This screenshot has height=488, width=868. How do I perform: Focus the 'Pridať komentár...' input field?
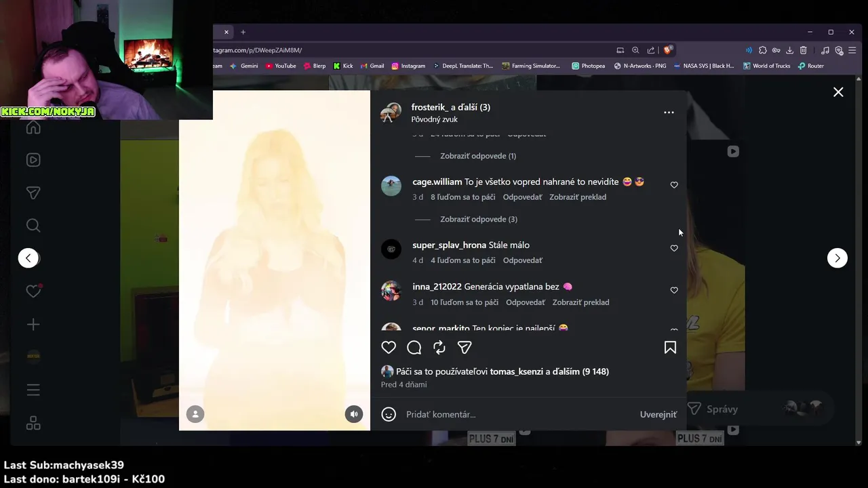[519, 414]
